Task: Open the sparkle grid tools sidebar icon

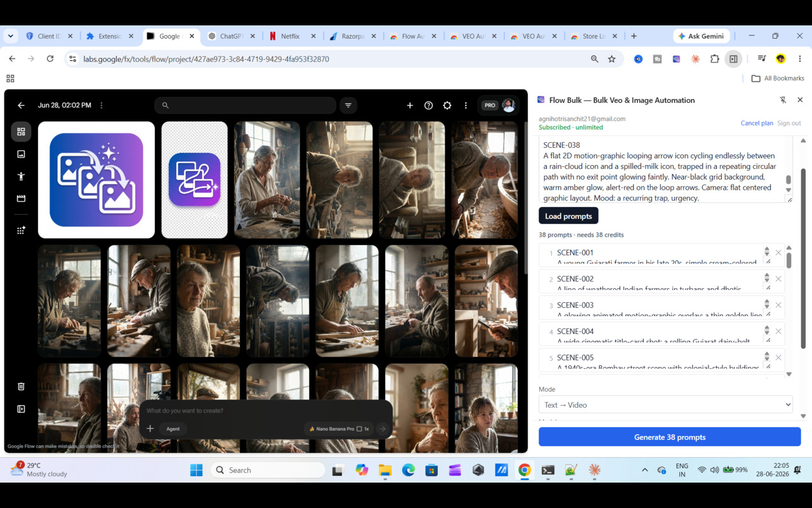Action: (x=21, y=230)
